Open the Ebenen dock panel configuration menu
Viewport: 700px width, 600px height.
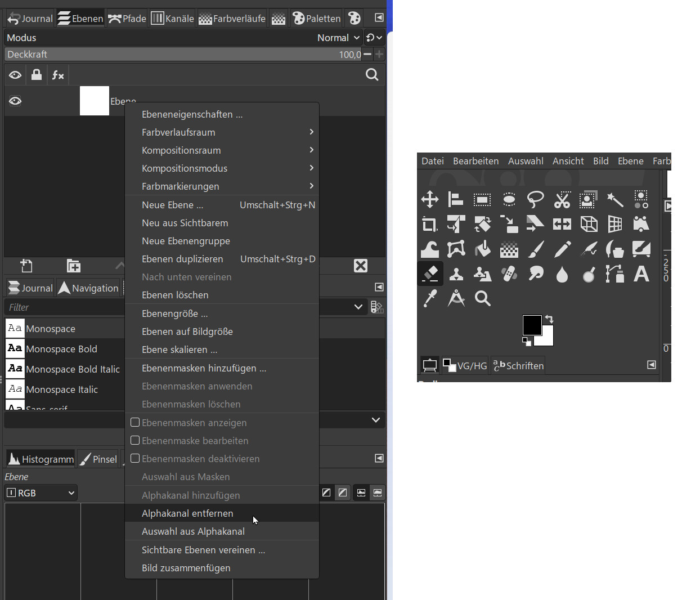(379, 17)
